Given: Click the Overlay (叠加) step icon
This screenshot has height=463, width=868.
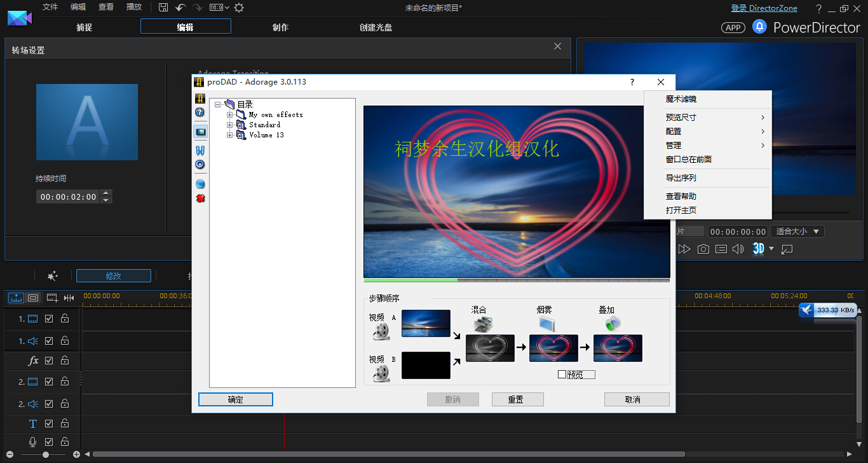Looking at the screenshot, I should 612,324.
